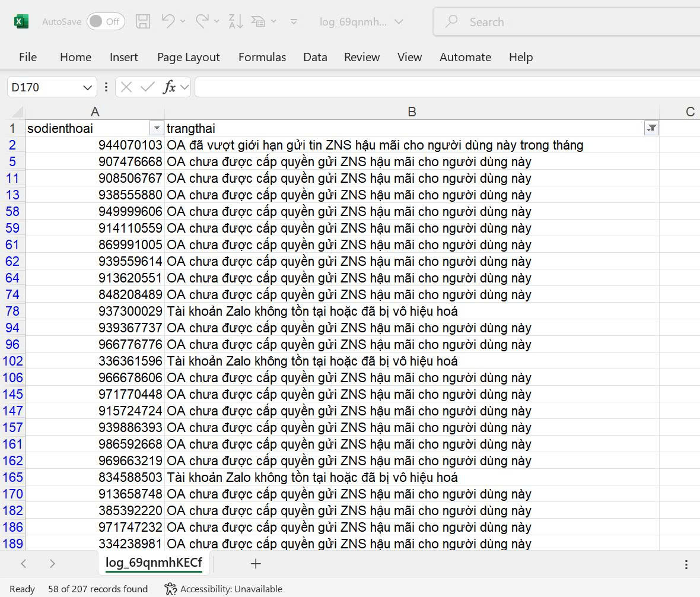
Task: Expand the dropdown next to fx
Action: pyautogui.click(x=184, y=87)
